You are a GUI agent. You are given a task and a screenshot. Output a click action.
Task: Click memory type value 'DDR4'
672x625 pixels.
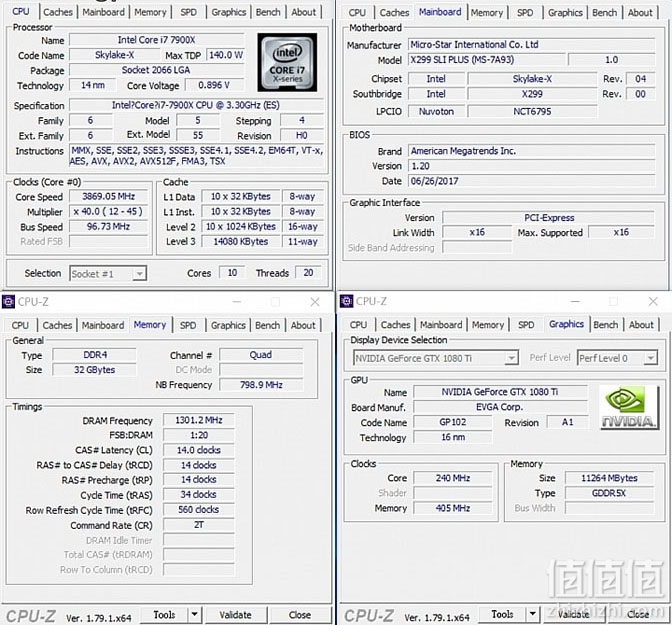pos(95,355)
